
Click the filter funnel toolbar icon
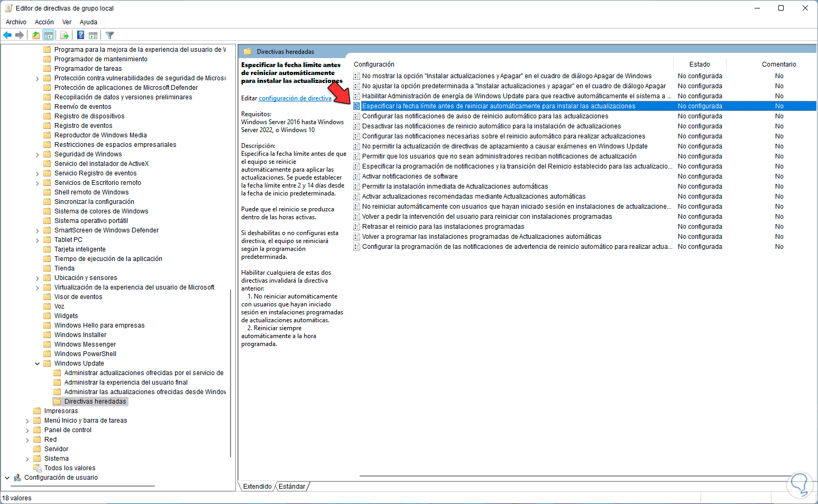point(109,35)
